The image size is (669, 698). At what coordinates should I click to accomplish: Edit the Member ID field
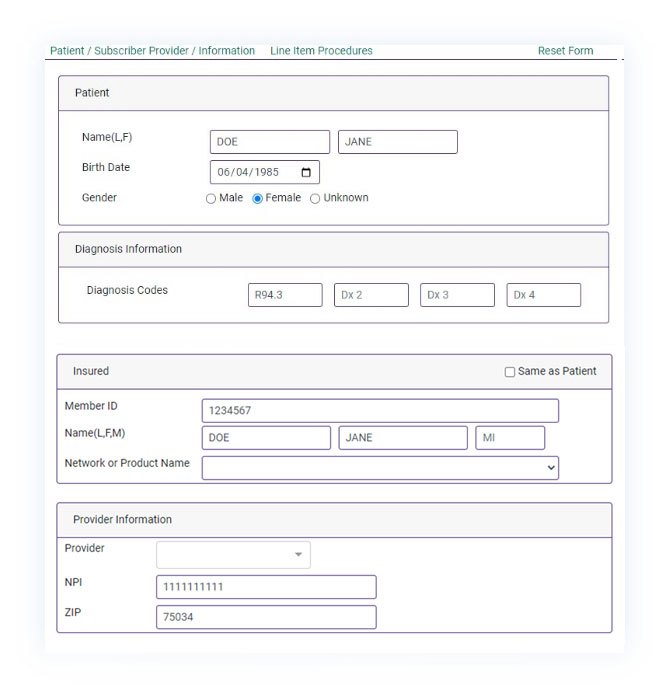pyautogui.click(x=380, y=411)
